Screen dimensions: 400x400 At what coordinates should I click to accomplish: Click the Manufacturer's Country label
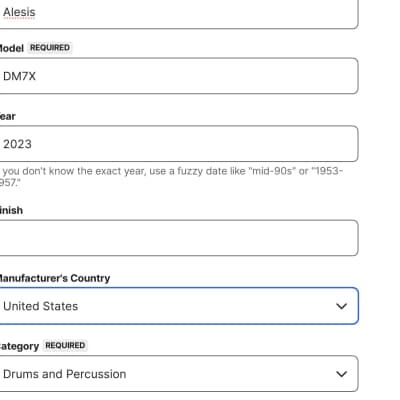pyautogui.click(x=54, y=278)
